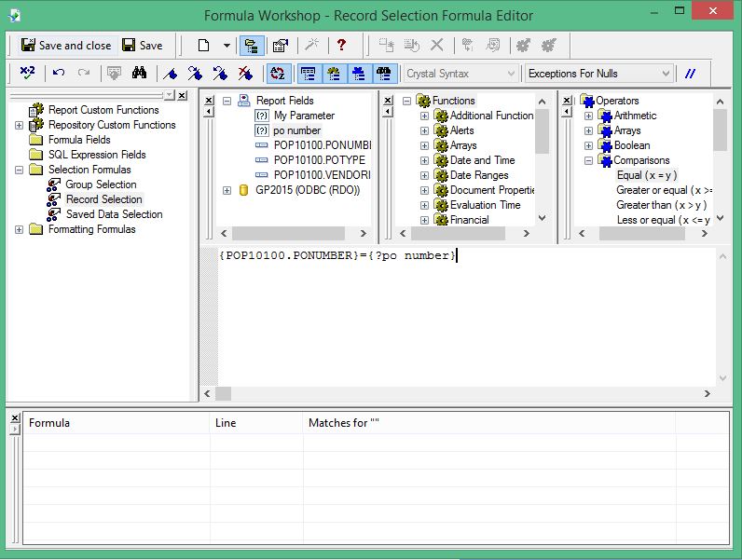
Task: Select the Equal (x = y) operator
Action: coord(646,175)
